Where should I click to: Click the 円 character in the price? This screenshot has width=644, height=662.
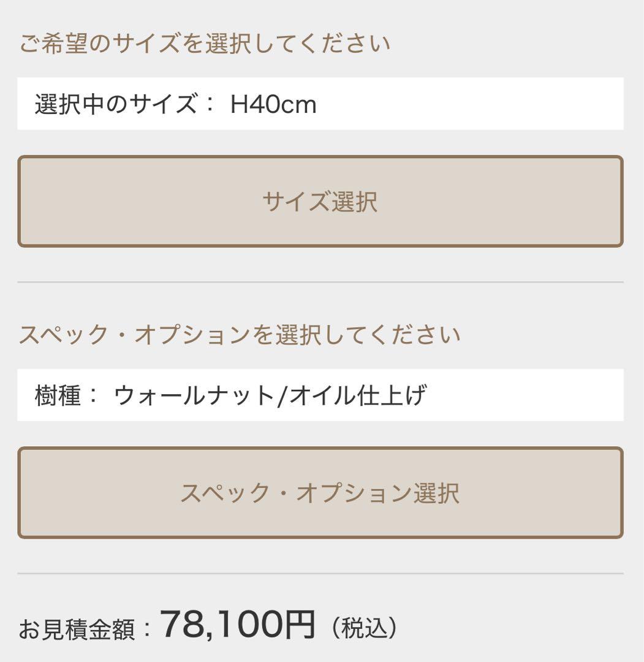coord(300,625)
